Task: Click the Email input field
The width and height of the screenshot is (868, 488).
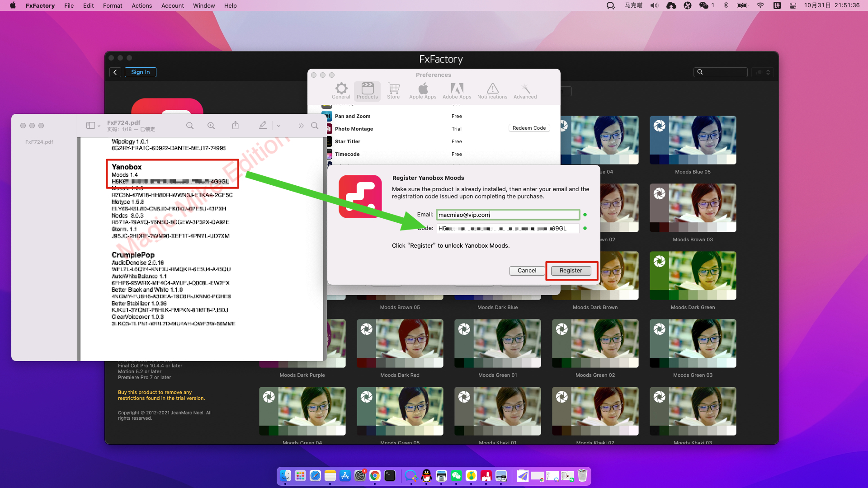Action: [x=508, y=215]
